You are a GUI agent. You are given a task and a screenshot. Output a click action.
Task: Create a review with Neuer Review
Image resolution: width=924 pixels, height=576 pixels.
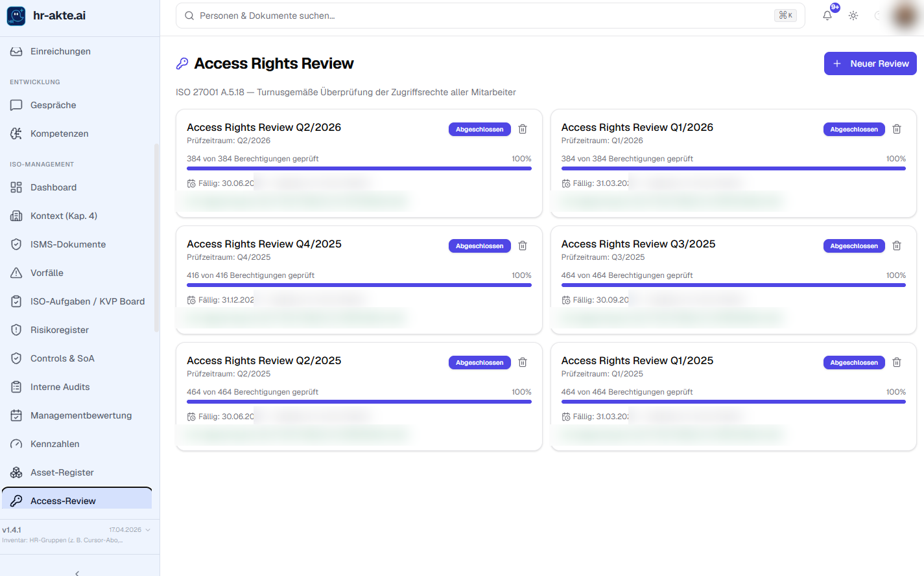[x=870, y=63]
